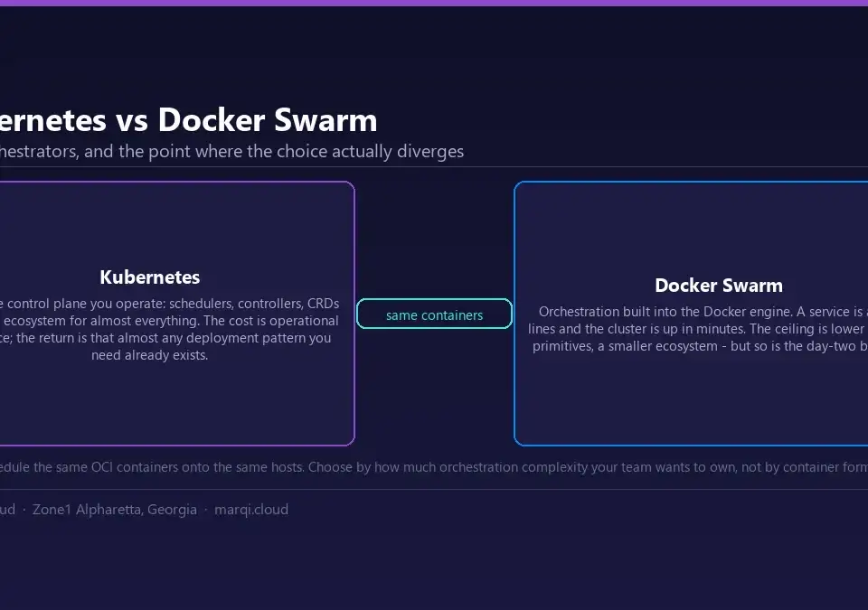Select the Docker Swarm card heading
The height and width of the screenshot is (610, 868).
[x=719, y=285]
